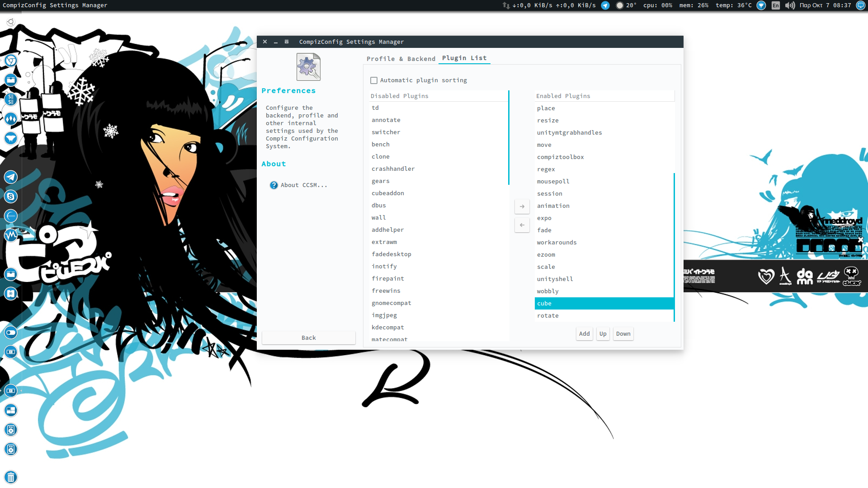This screenshot has width=868, height=488.
Task: Open About CCSM... link
Action: coord(304,185)
